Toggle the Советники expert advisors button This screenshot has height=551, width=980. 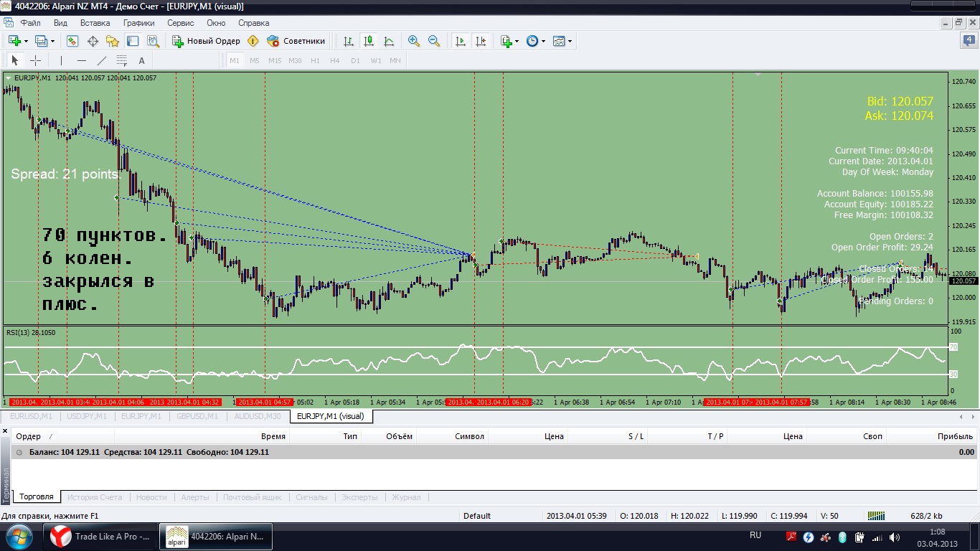tap(296, 41)
